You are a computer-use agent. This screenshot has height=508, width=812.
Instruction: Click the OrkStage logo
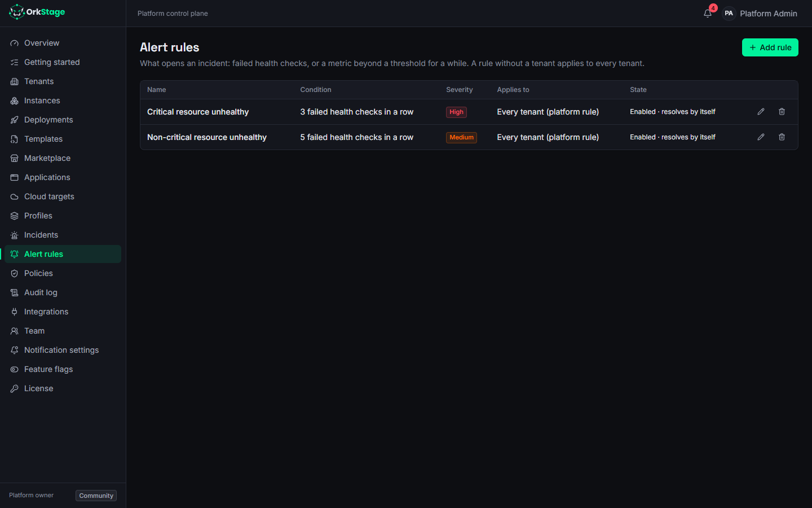[x=37, y=12]
